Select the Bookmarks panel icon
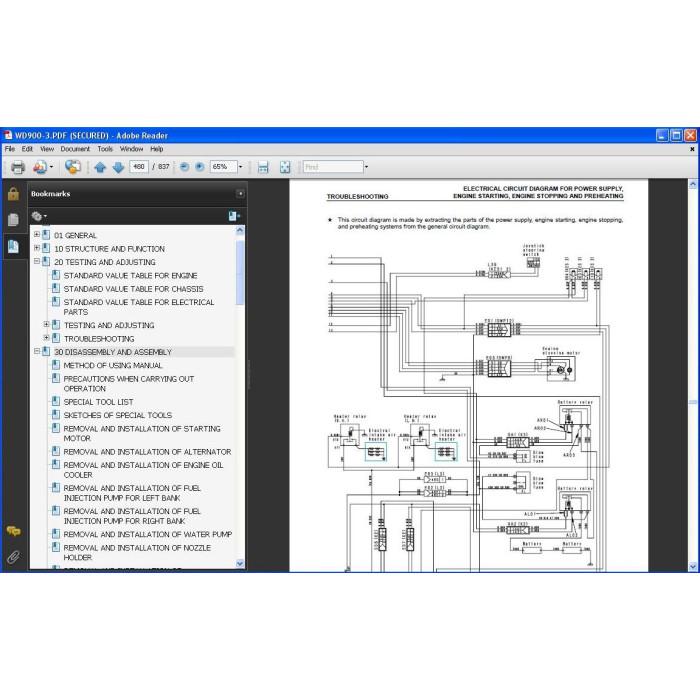The width and height of the screenshot is (700, 700). tap(13, 246)
